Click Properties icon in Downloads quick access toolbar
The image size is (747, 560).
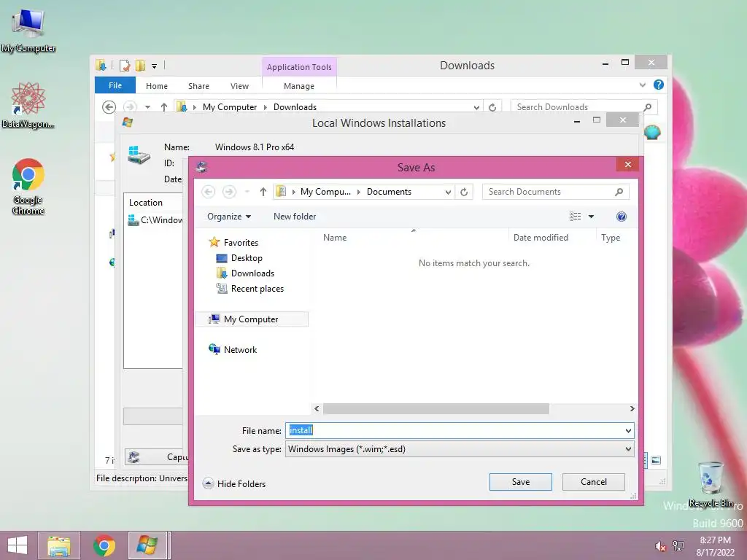[x=125, y=65]
